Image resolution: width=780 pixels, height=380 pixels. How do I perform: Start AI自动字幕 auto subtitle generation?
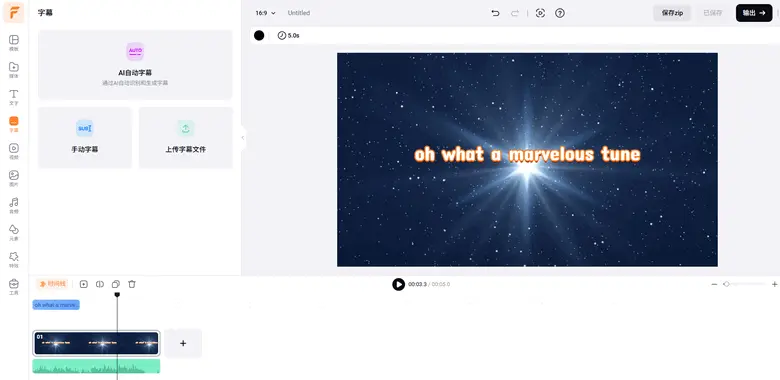tap(135, 65)
